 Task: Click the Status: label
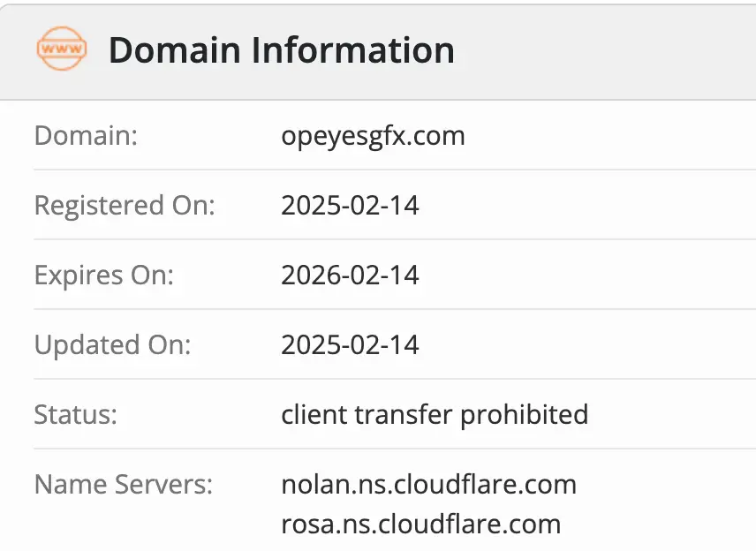pos(75,414)
